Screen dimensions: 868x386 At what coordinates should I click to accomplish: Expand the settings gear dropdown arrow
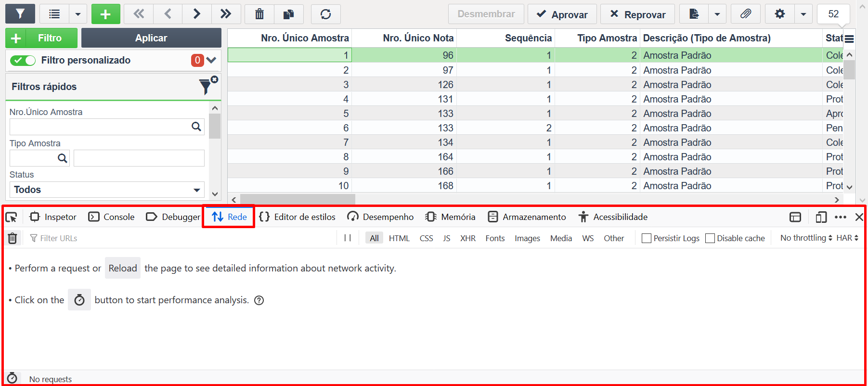[x=803, y=14]
